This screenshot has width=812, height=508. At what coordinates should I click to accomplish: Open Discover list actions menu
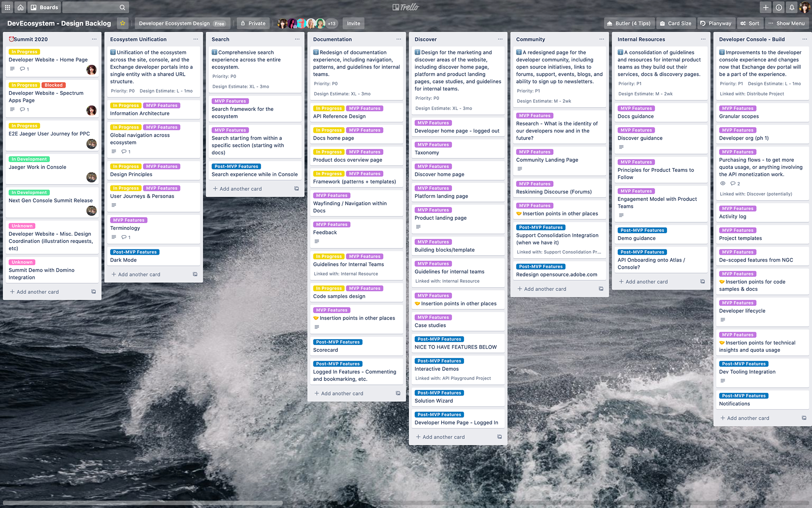(500, 39)
